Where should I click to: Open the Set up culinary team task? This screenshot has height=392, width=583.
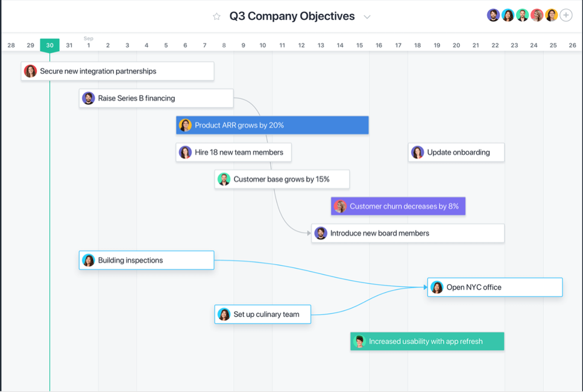(262, 314)
